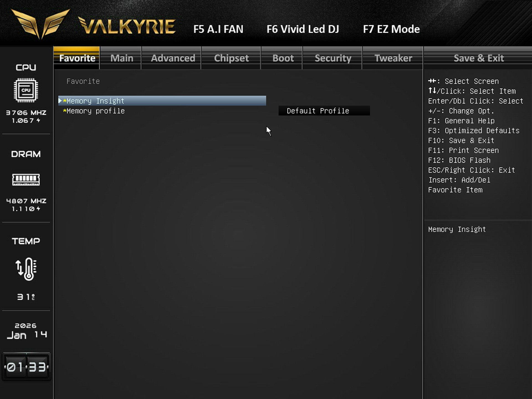Open the Default Profile dropdown

324,111
